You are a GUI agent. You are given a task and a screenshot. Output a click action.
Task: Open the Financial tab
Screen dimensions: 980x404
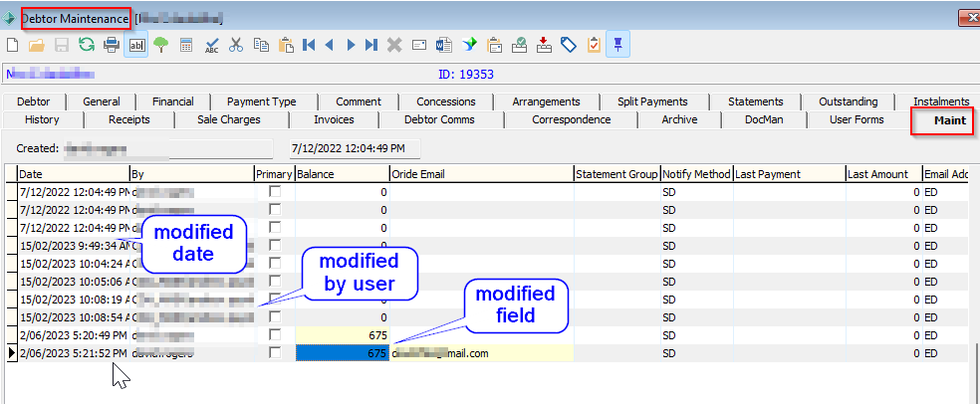[x=173, y=101]
